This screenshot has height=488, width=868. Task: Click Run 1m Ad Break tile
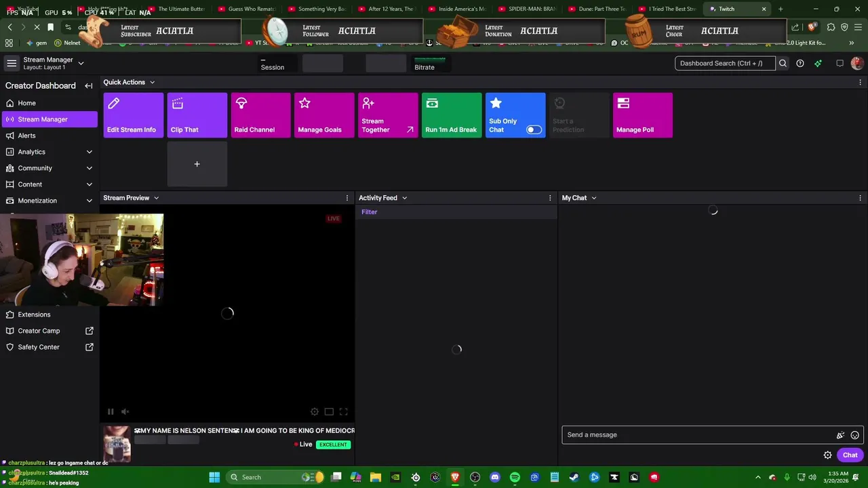click(x=452, y=115)
